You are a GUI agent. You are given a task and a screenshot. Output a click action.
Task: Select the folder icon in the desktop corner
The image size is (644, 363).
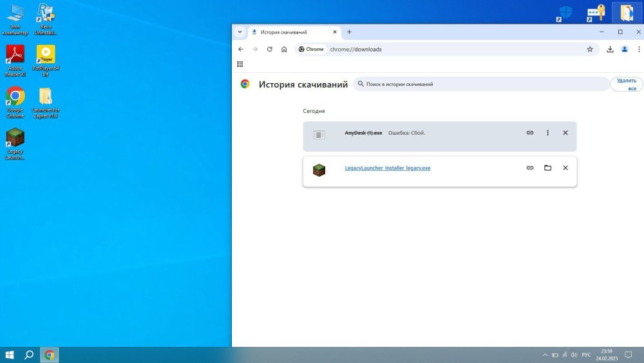(627, 13)
